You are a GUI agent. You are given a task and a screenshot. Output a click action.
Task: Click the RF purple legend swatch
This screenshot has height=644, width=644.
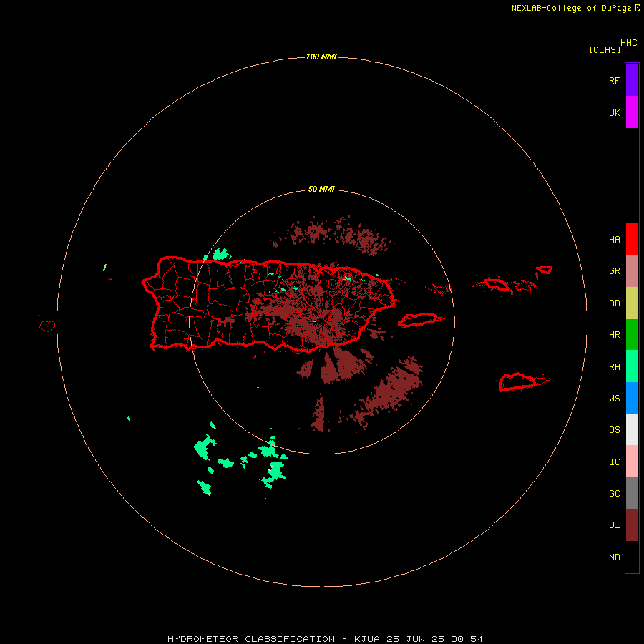click(632, 79)
